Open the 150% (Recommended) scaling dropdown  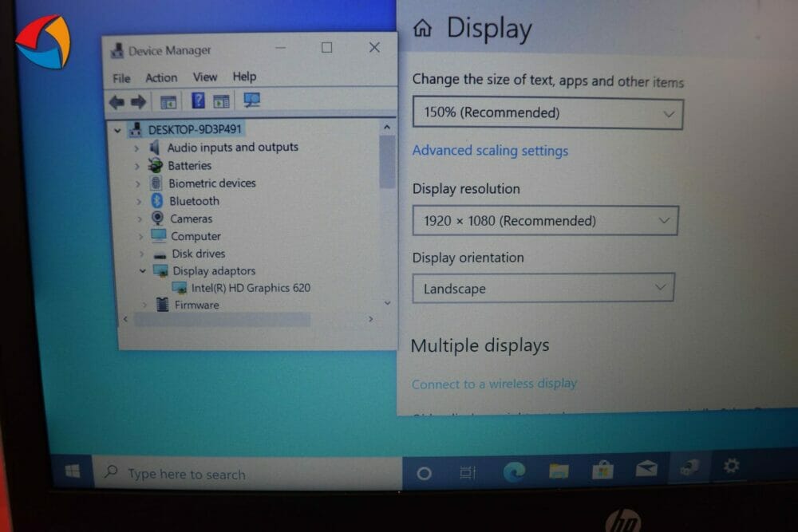point(547,113)
